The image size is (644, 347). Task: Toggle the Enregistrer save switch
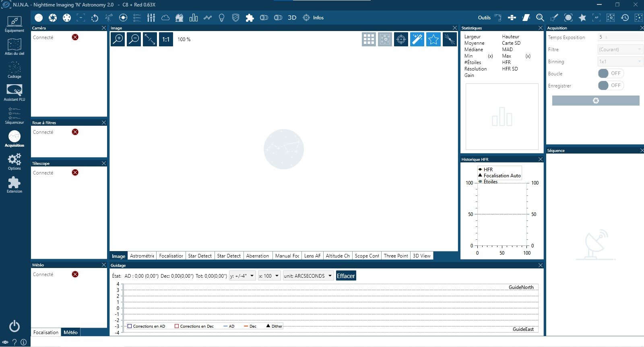[611, 85]
